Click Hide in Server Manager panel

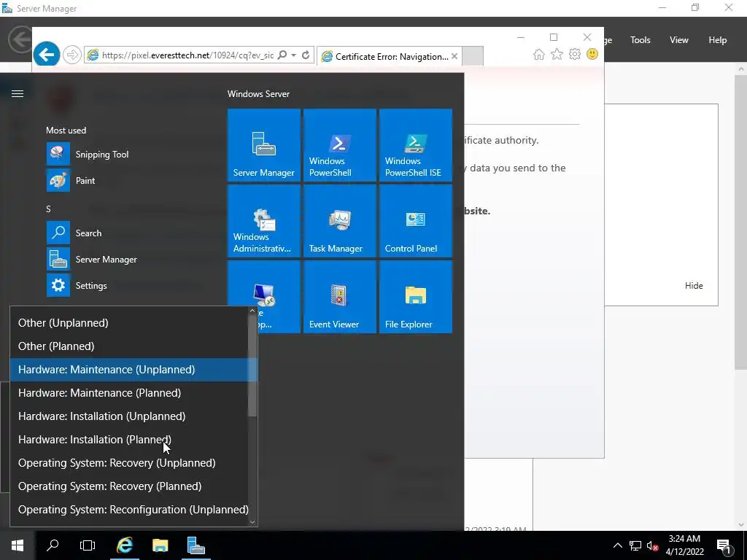(694, 286)
